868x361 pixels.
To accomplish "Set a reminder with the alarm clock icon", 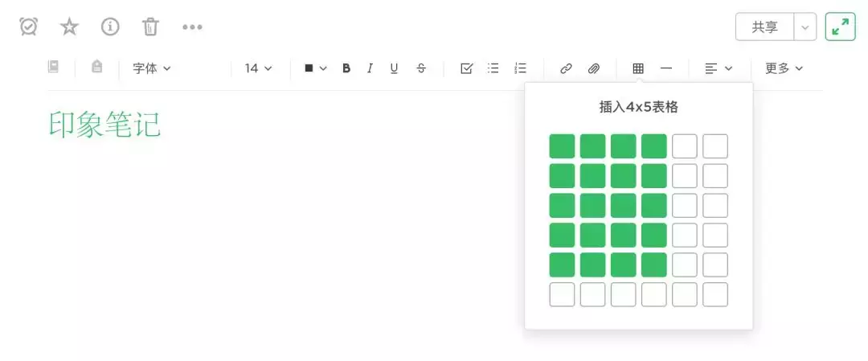I will tap(29, 27).
